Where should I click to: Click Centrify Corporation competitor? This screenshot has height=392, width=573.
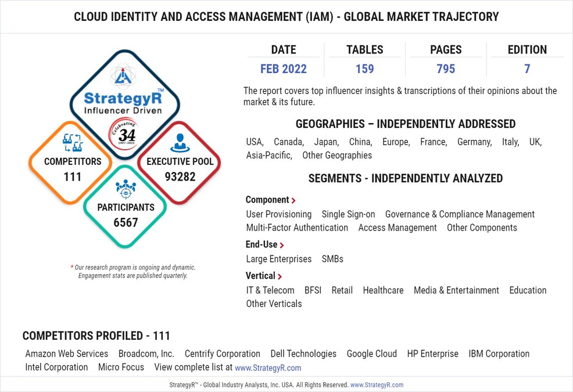[222, 354]
